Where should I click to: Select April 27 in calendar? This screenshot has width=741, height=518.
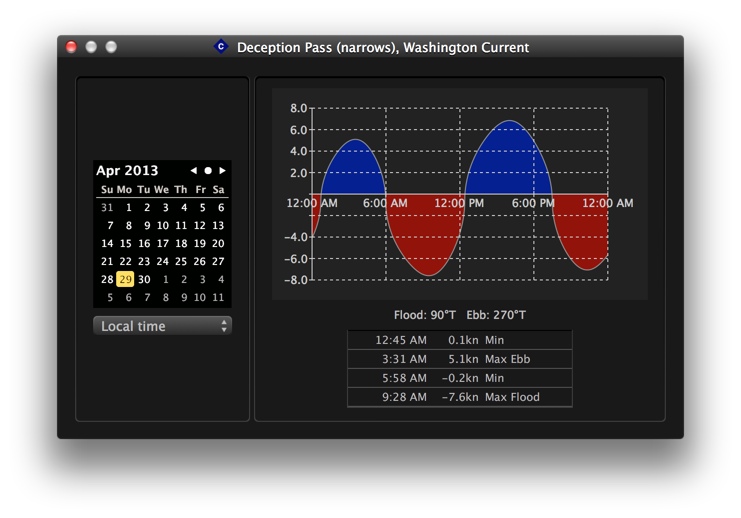[x=218, y=261]
